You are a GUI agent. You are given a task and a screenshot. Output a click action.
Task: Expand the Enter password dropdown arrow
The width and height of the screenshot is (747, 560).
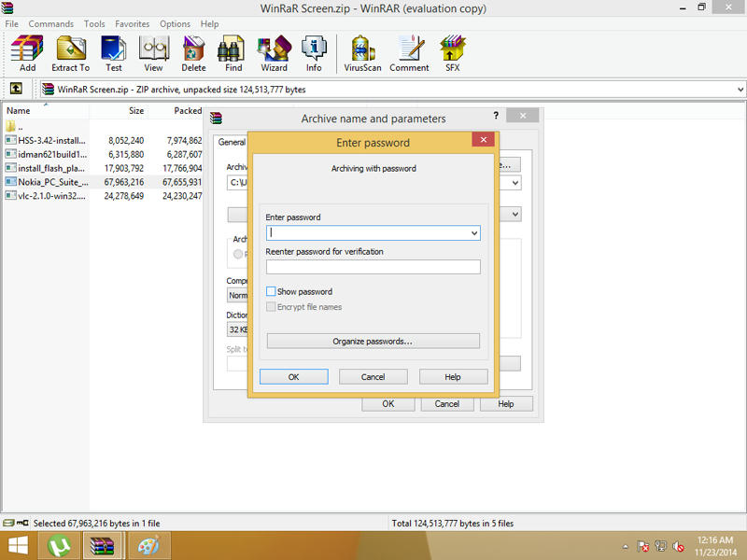474,232
